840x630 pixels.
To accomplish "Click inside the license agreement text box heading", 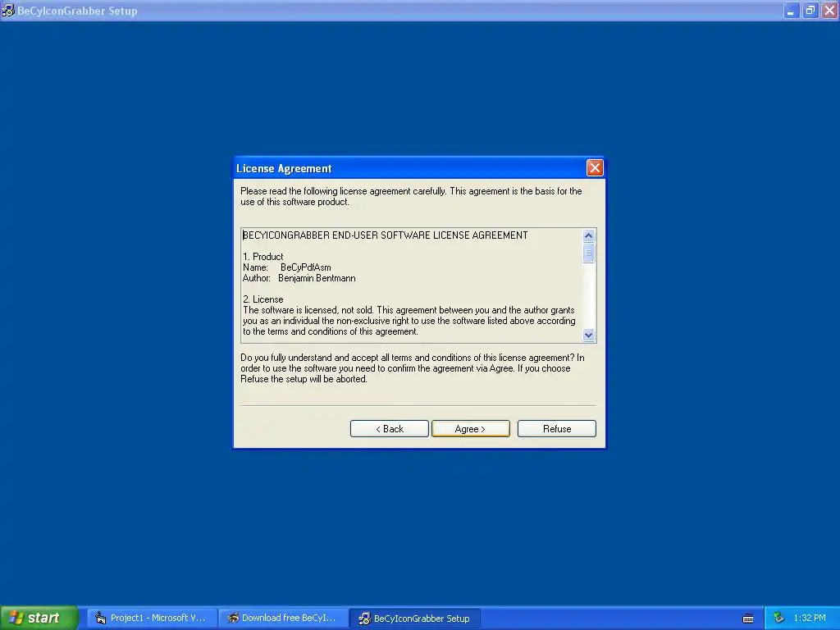I will click(386, 235).
